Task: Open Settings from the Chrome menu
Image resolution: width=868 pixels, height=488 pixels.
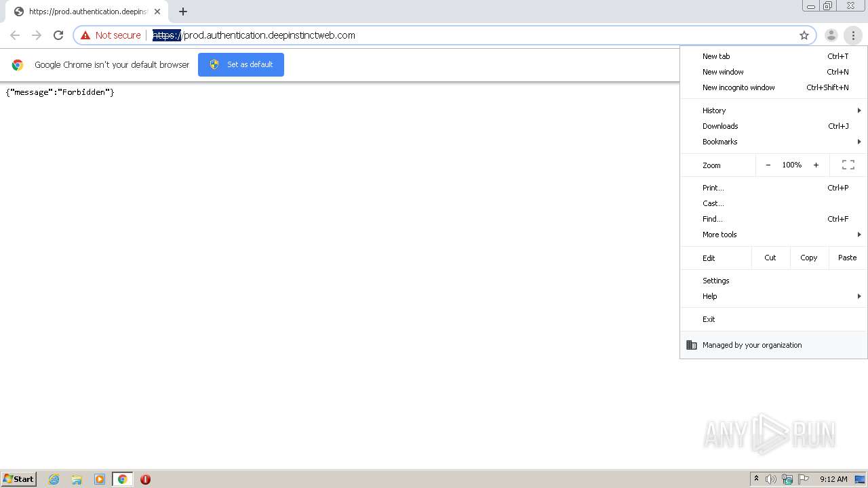Action: (x=774, y=281)
